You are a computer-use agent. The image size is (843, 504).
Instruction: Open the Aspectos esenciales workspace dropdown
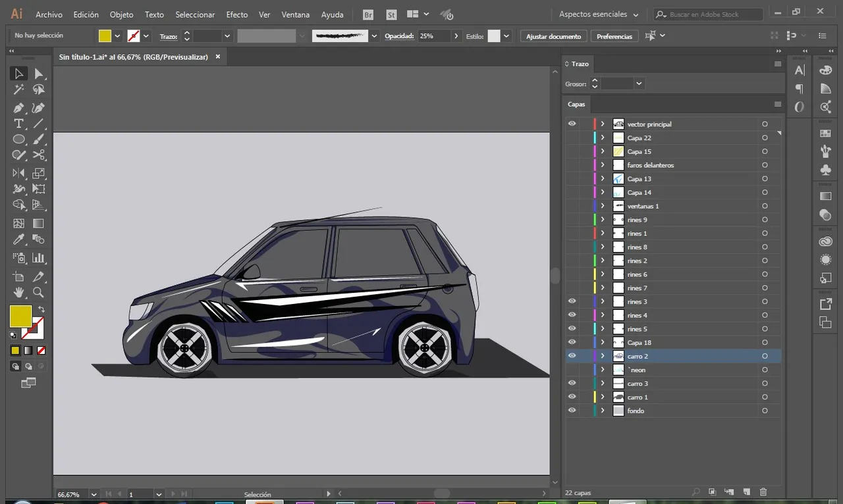(x=599, y=14)
